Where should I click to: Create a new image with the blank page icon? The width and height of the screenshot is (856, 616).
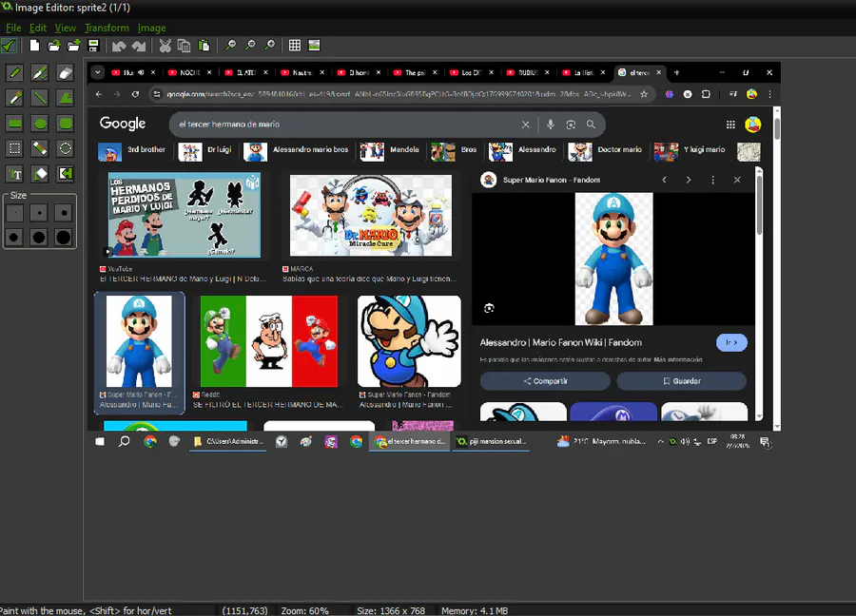pos(34,46)
